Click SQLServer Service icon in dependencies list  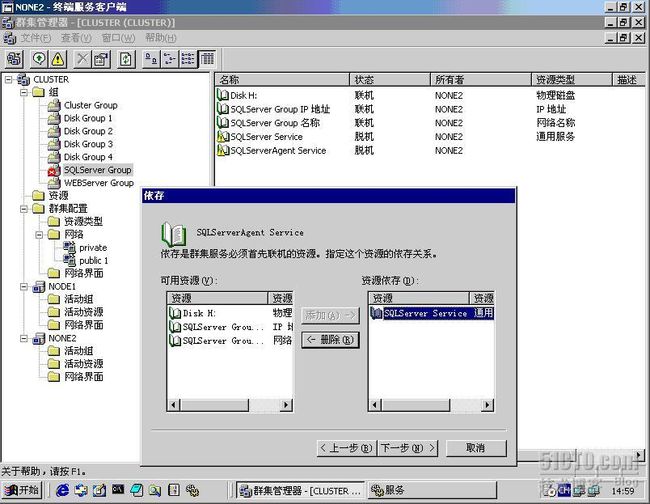pos(376,313)
